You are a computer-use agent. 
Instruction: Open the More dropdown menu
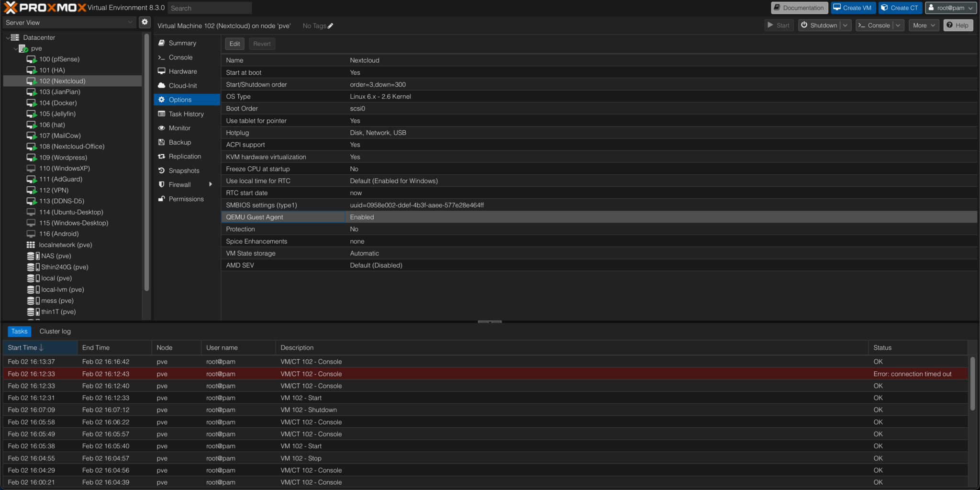923,25
